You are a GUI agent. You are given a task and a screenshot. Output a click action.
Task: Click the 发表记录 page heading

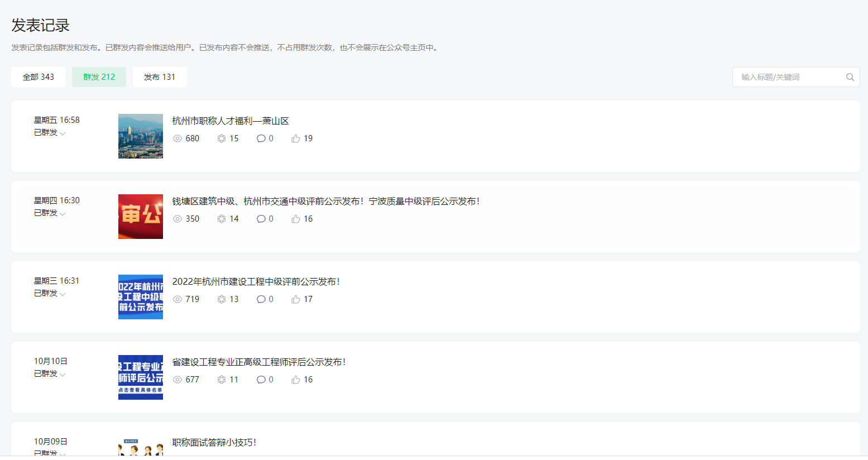pyautogui.click(x=40, y=25)
